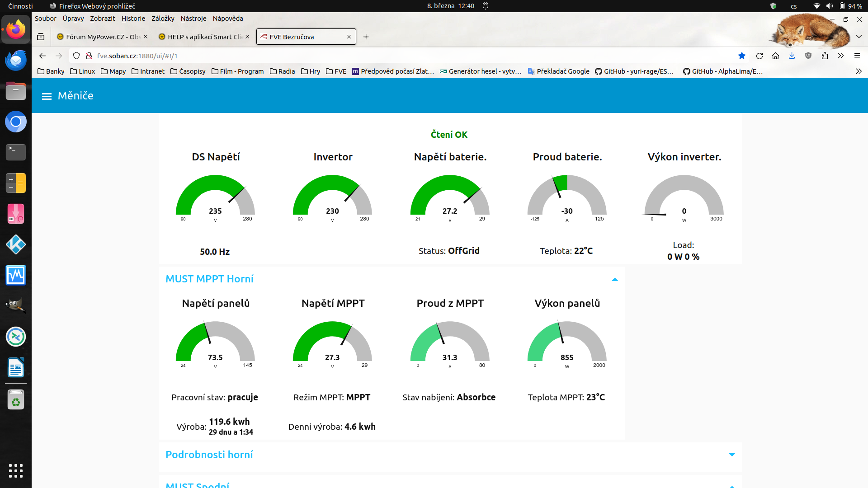Open the Měniče hamburger side menu
Screen dimensions: 868x488
click(47, 96)
